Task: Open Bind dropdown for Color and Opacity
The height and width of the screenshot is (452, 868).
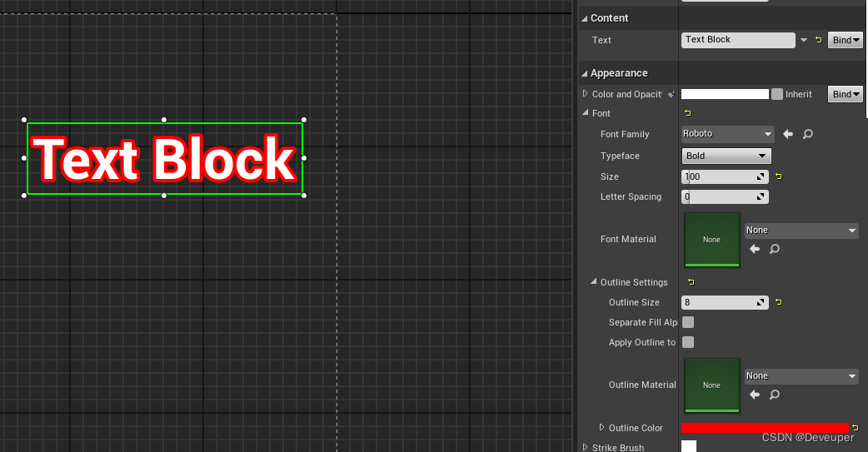Action: click(845, 94)
